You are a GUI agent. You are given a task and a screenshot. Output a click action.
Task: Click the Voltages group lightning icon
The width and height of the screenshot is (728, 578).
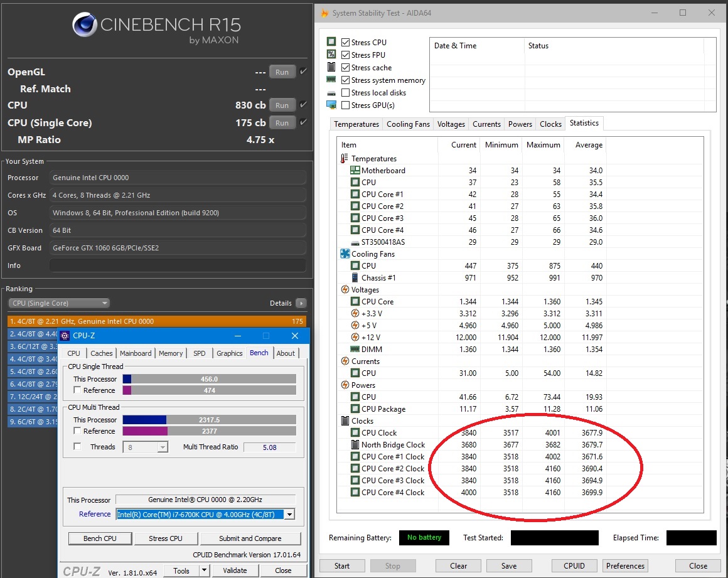[345, 290]
